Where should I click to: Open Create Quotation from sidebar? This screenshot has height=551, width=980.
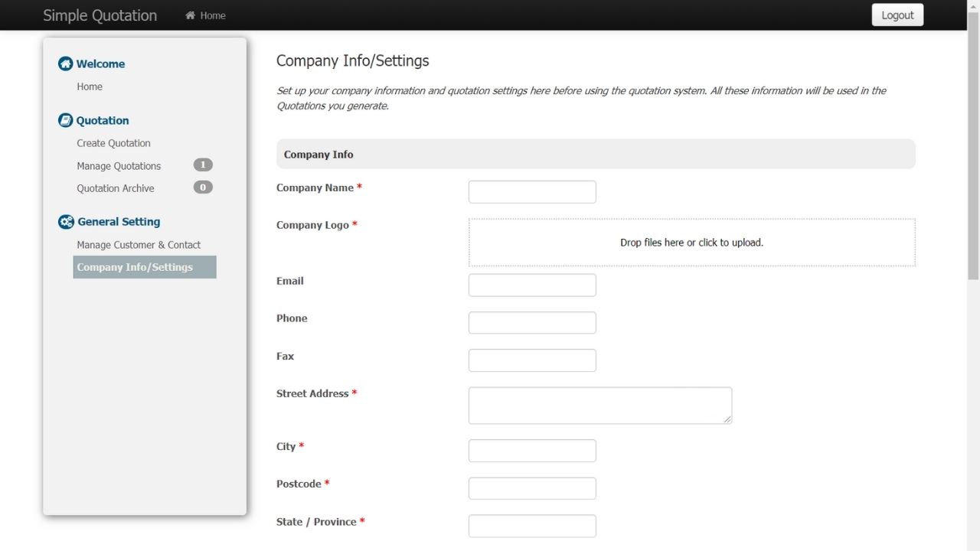coord(113,143)
